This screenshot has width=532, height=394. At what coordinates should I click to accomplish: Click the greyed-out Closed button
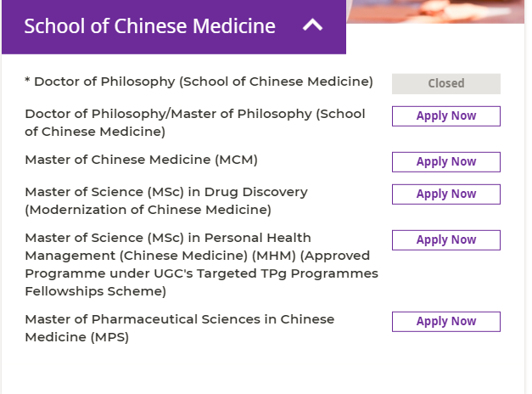445,83
